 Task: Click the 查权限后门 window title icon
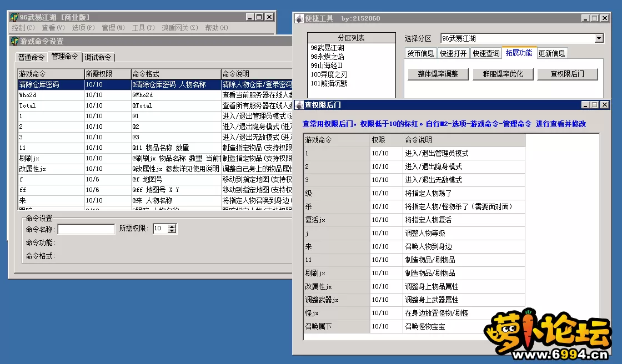(x=299, y=105)
